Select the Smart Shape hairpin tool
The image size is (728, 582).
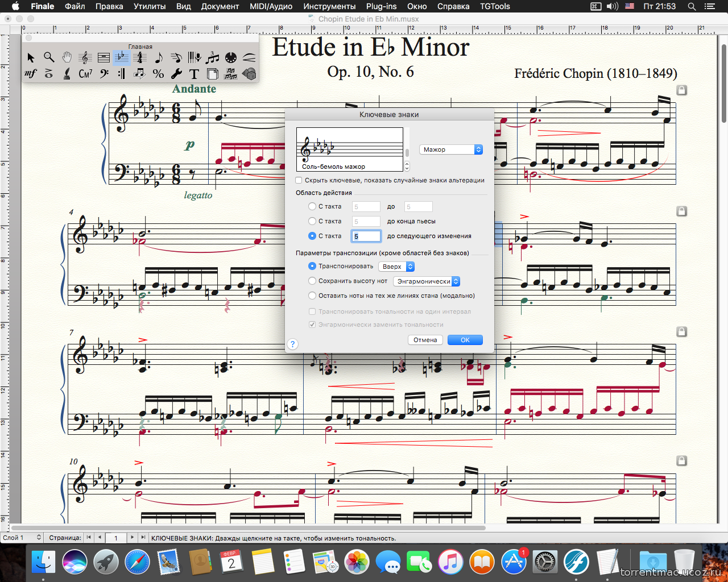click(x=249, y=57)
